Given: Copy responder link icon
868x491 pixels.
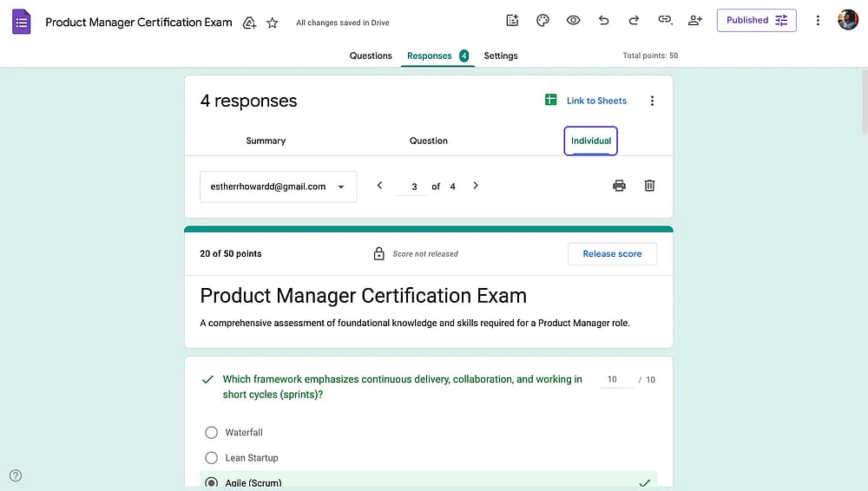Looking at the screenshot, I should [664, 21].
